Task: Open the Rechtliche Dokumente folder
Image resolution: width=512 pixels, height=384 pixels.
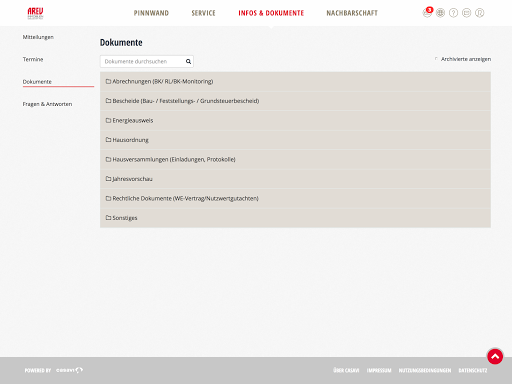Action: [x=295, y=198]
